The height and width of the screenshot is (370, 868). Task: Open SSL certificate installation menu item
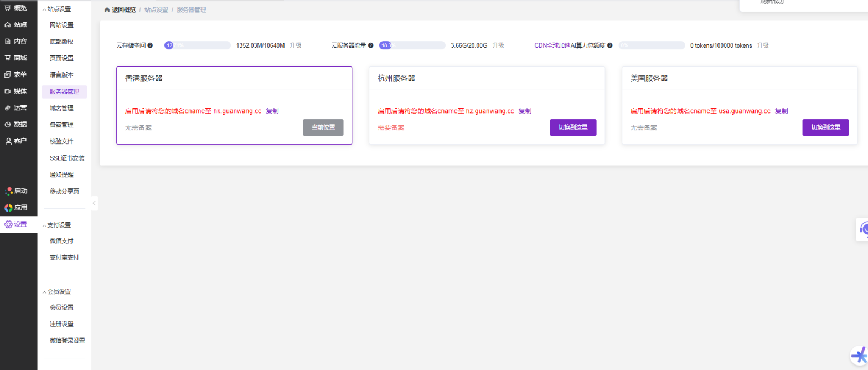coord(67,158)
